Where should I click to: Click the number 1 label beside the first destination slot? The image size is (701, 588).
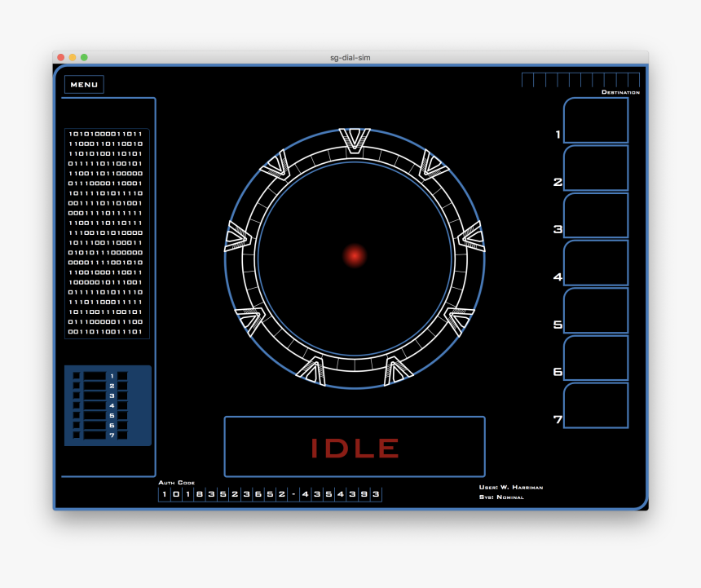(x=558, y=134)
